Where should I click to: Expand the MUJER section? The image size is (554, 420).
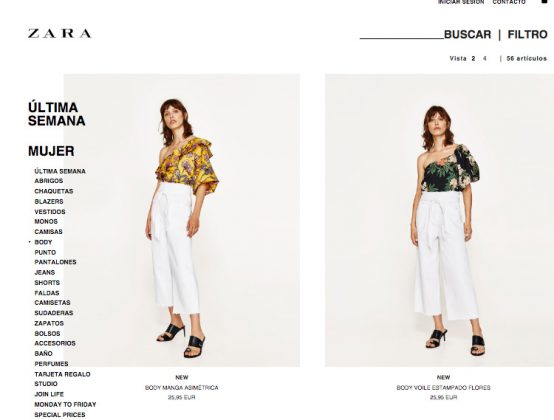51,151
